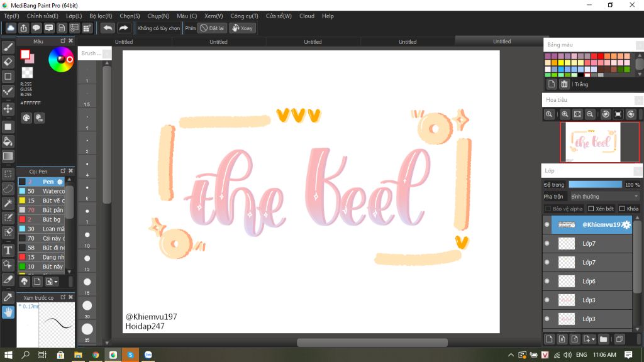Select the Bút bg brush preset
644x362 pixels.
42,219
